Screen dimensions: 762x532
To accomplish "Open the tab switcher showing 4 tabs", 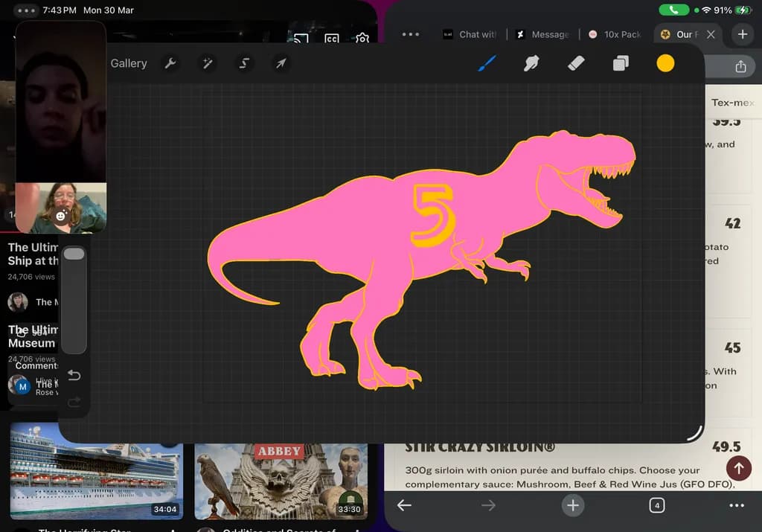I will 657,505.
